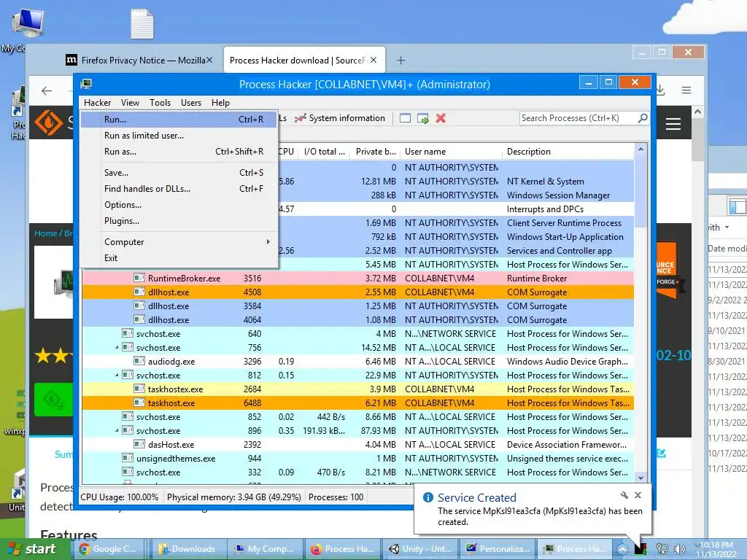Open the View menu
The image size is (747, 560).
[130, 103]
